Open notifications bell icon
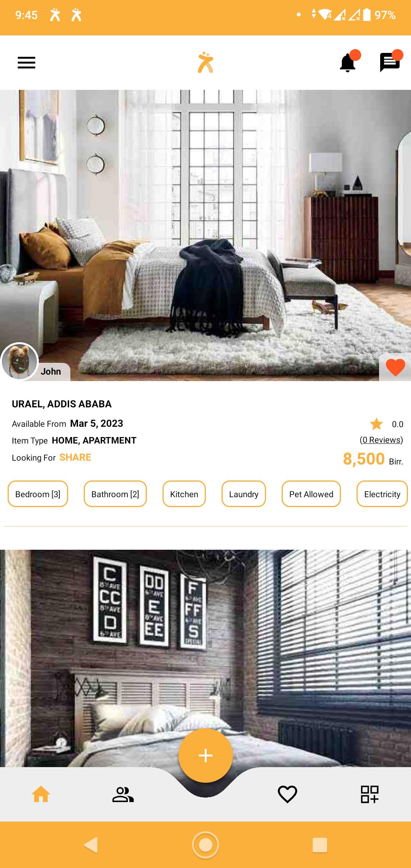The height and width of the screenshot is (868, 411). pos(348,62)
